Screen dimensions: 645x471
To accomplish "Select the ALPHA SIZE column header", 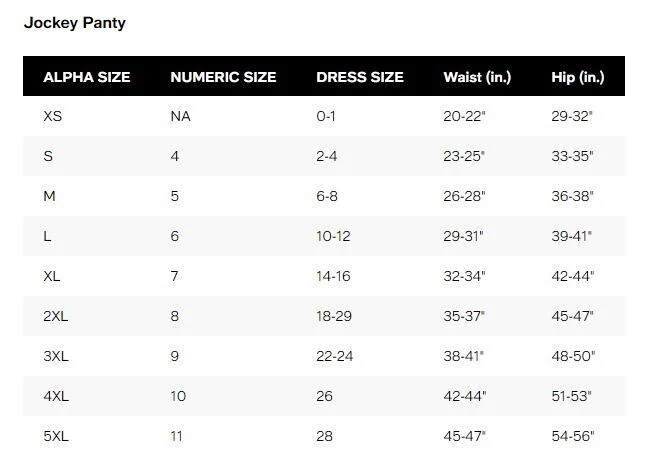I will click(x=87, y=77).
